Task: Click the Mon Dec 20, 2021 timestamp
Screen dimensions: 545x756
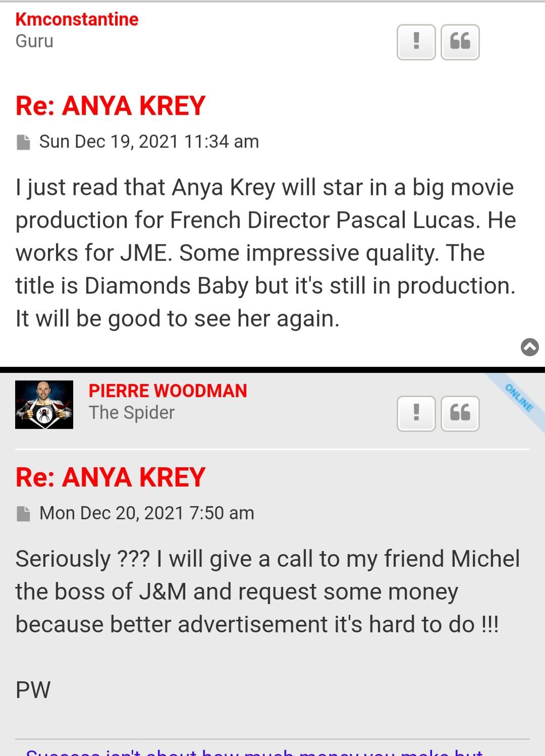Action: (x=146, y=513)
